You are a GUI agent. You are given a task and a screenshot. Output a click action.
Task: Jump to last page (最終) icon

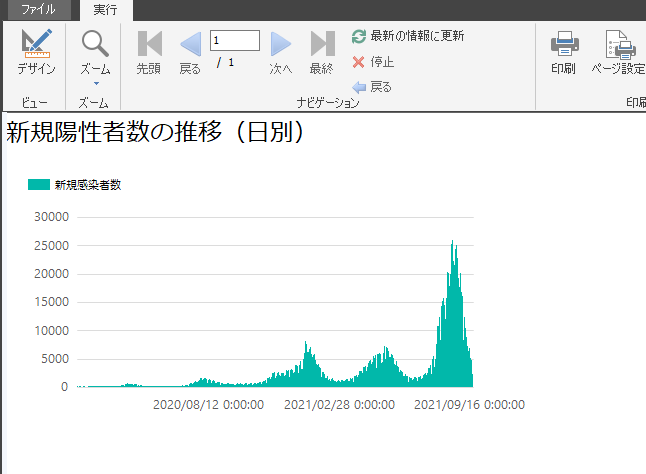[x=322, y=43]
